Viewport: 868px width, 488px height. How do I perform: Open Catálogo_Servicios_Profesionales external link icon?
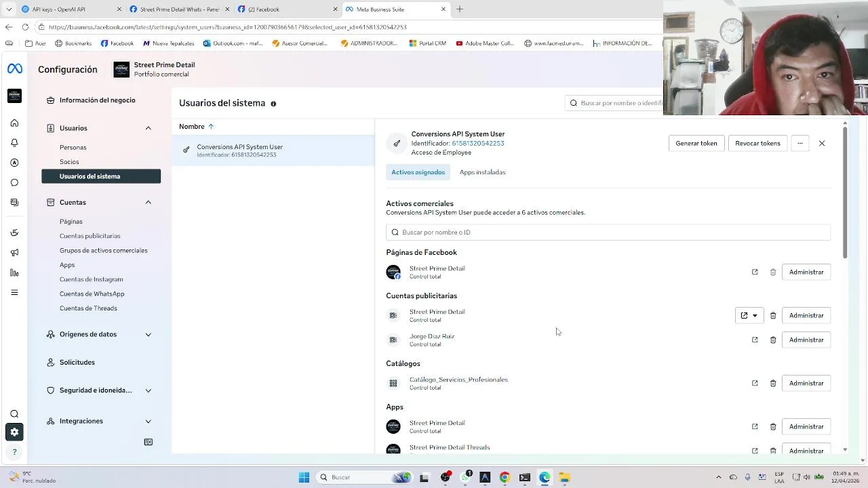click(x=755, y=383)
